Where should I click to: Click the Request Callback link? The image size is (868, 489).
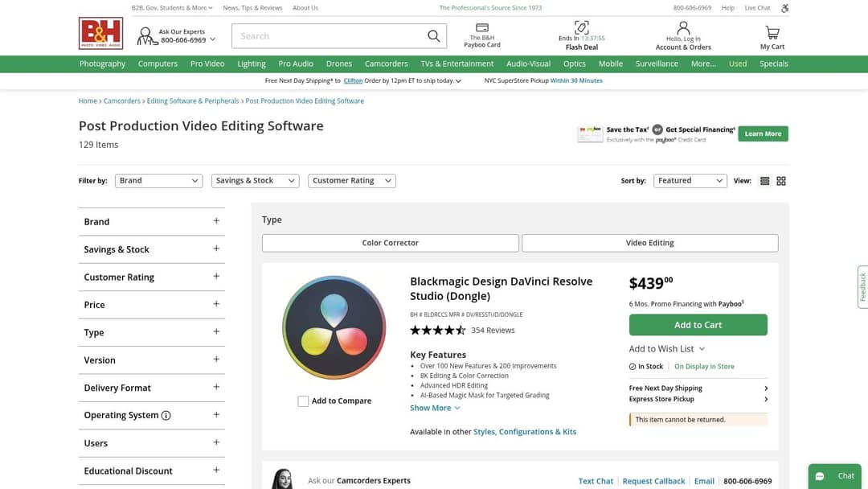(653, 481)
